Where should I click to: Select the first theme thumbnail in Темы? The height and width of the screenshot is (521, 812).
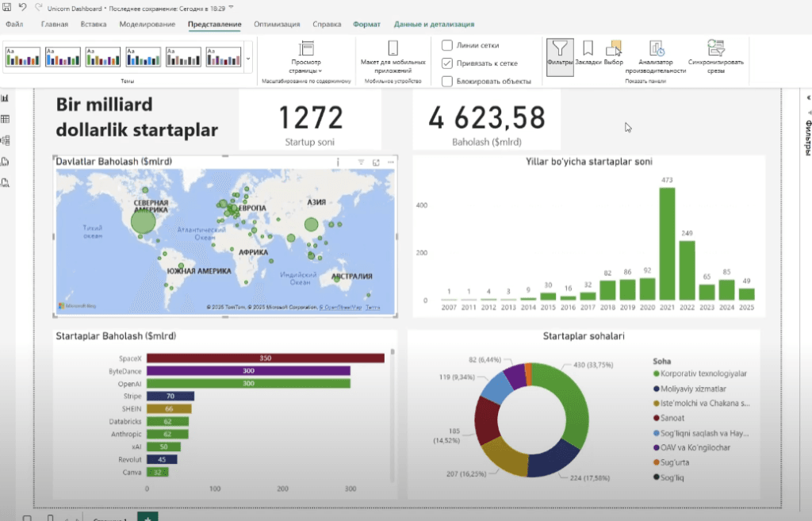[22, 56]
